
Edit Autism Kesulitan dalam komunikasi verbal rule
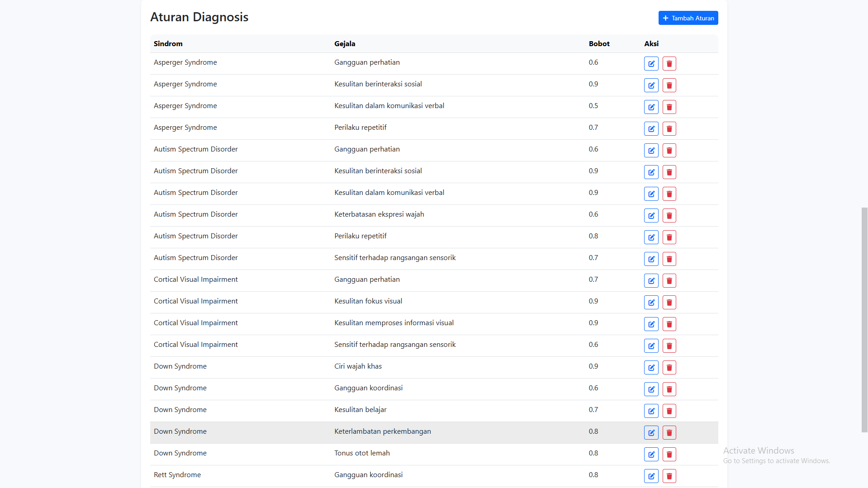click(651, 194)
